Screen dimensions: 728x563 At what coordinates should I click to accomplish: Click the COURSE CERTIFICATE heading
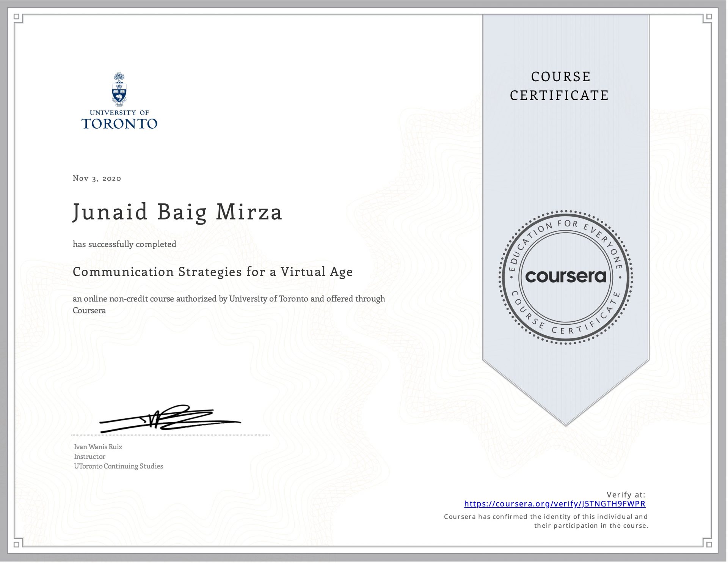coord(560,86)
